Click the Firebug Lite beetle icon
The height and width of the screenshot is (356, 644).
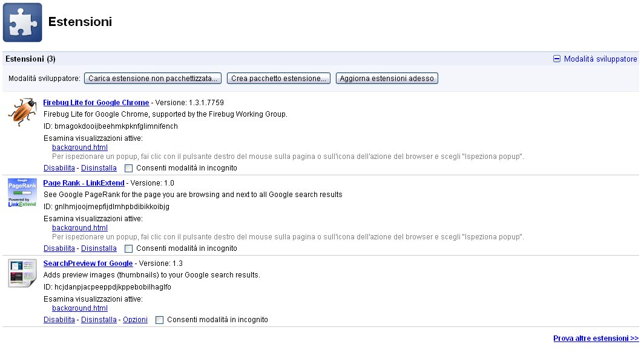pos(22,112)
